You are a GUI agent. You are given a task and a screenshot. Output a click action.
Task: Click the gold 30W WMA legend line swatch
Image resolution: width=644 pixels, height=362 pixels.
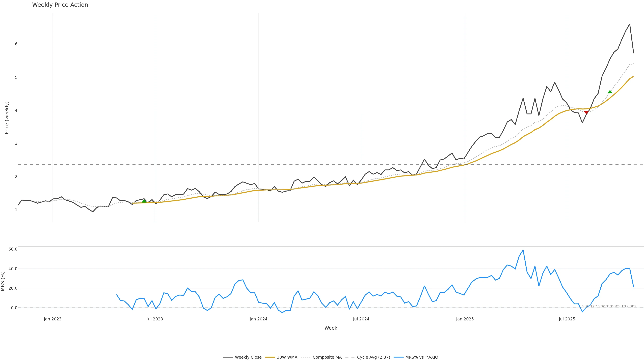[x=270, y=357]
